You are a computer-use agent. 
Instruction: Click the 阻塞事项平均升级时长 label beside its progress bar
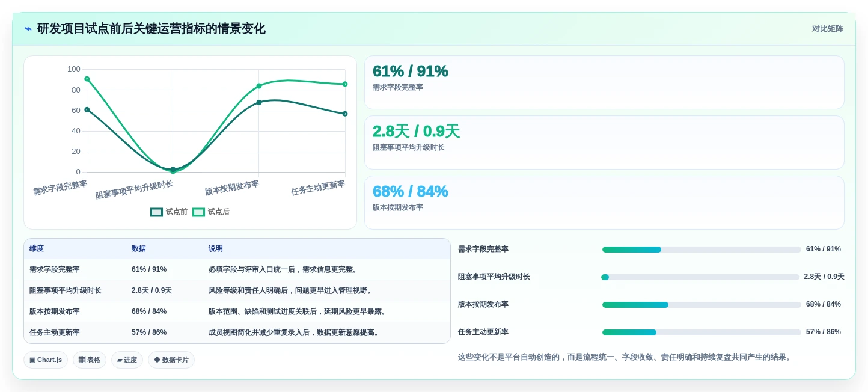494,277
